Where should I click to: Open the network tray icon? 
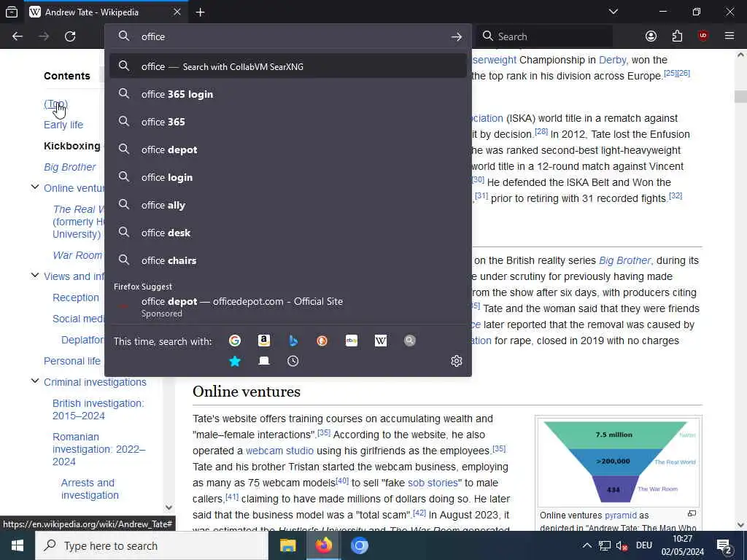tap(605, 546)
